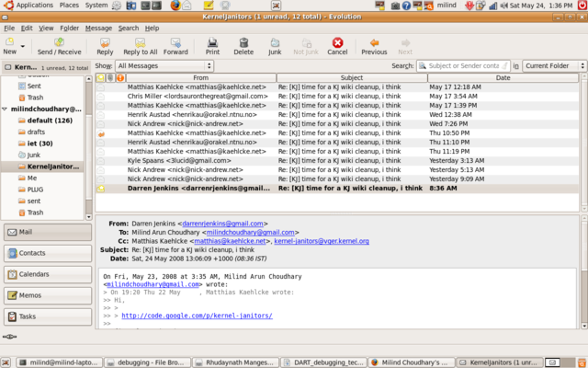This screenshot has width=588, height=368.
Task: Open the Current Folder search scope dropdown
Action: pos(554,65)
